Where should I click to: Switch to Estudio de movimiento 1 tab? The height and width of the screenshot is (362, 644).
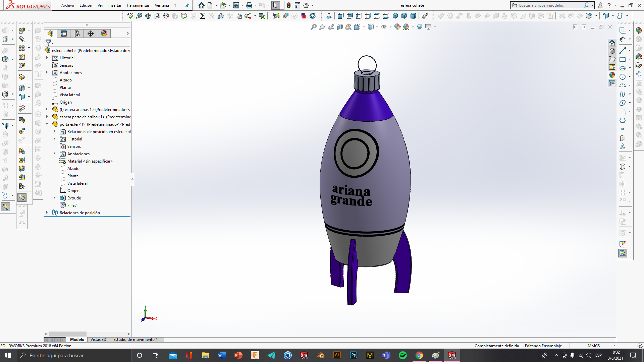(135, 340)
